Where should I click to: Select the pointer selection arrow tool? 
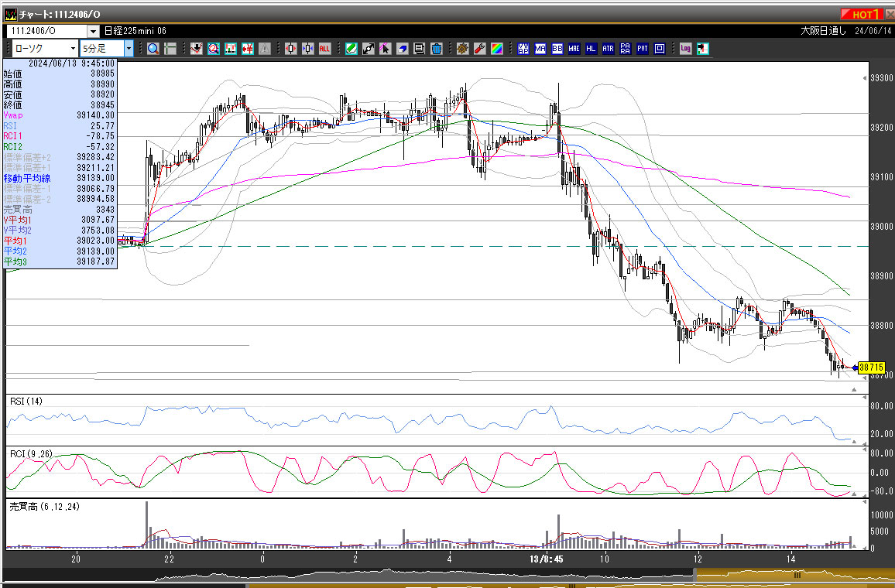(386, 49)
